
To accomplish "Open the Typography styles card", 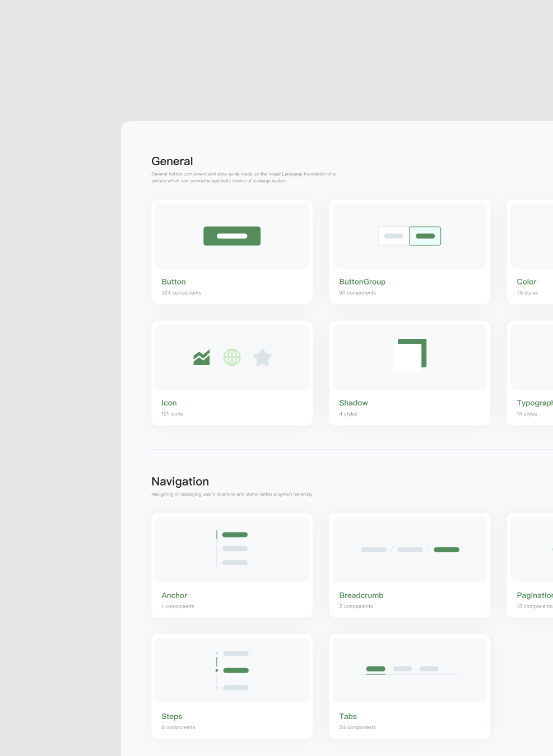I will (x=529, y=373).
